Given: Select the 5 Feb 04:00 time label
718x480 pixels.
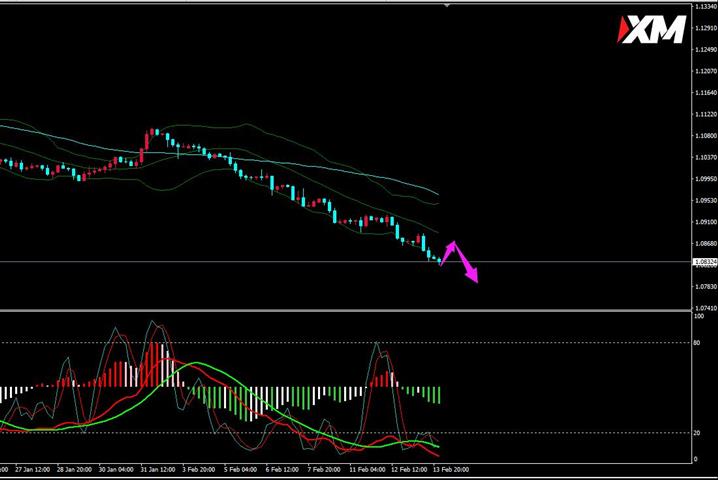Looking at the screenshot, I should [240, 469].
